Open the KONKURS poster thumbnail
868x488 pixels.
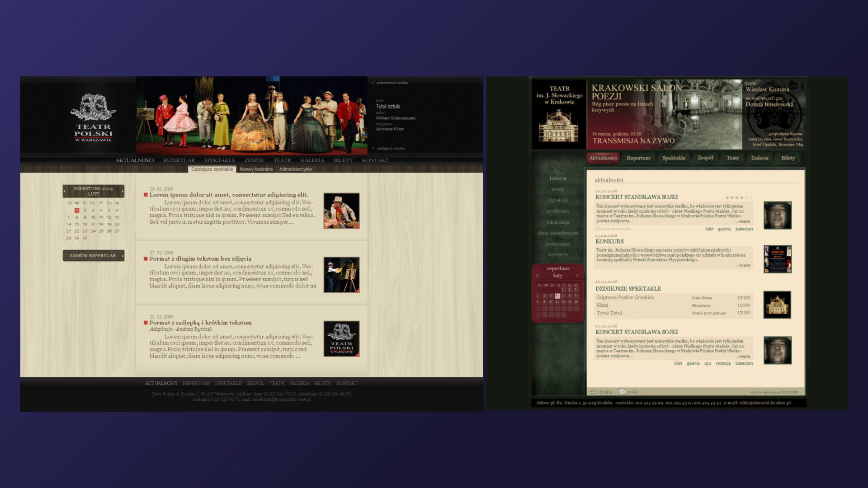(x=777, y=259)
